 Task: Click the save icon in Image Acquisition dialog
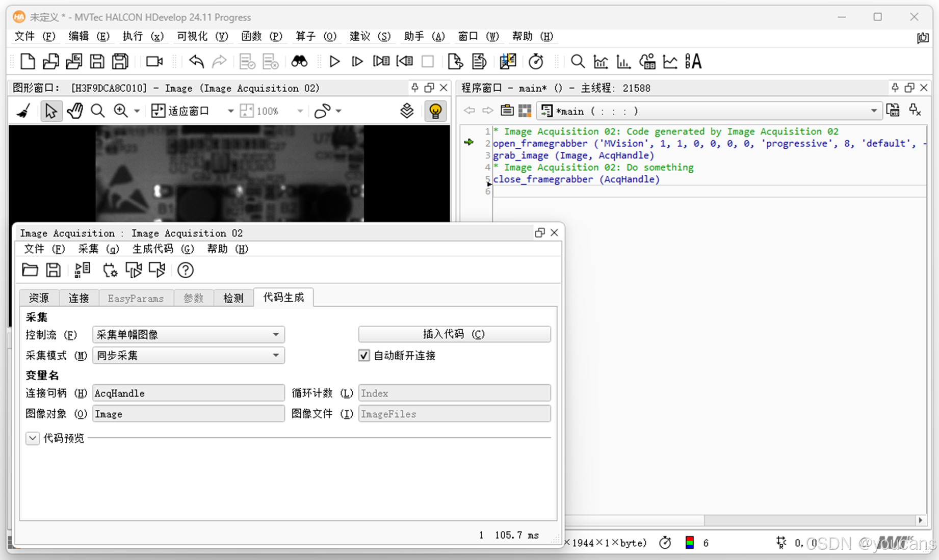54,270
